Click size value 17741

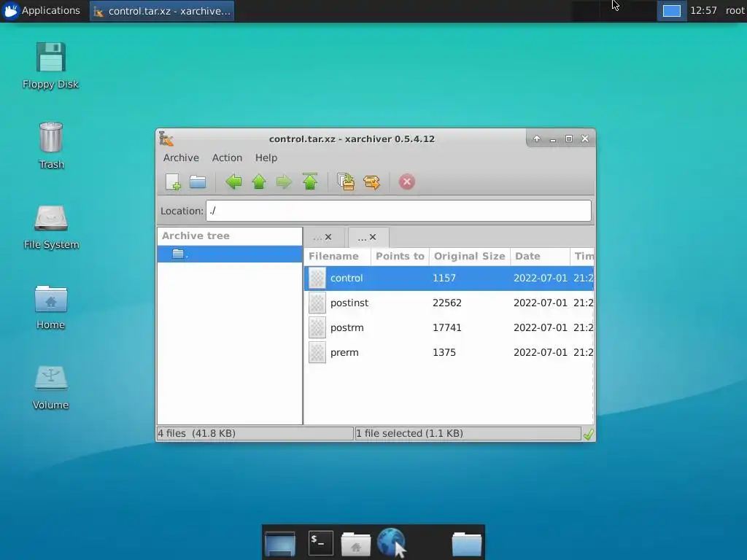(447, 327)
